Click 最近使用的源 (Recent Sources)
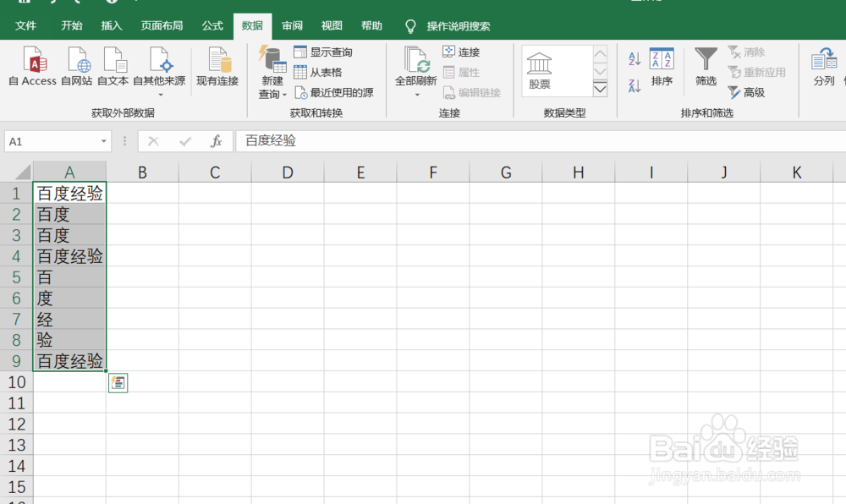846x504 pixels. click(334, 93)
